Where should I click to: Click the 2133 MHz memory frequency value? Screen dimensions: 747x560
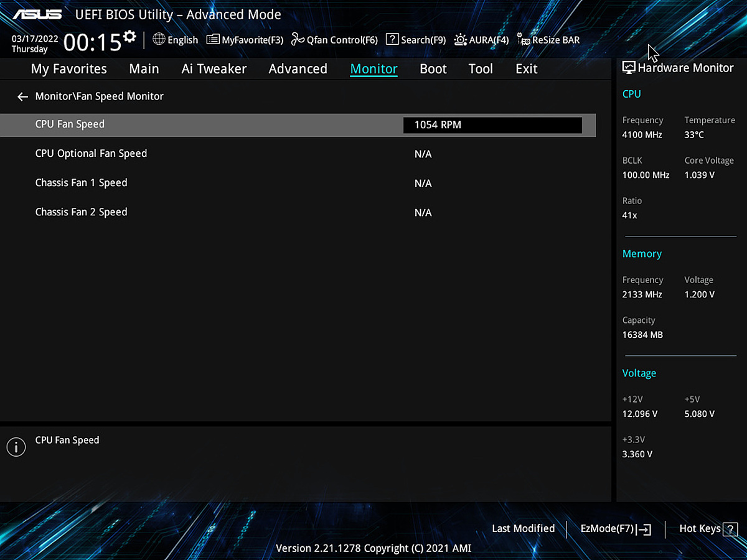(x=642, y=294)
